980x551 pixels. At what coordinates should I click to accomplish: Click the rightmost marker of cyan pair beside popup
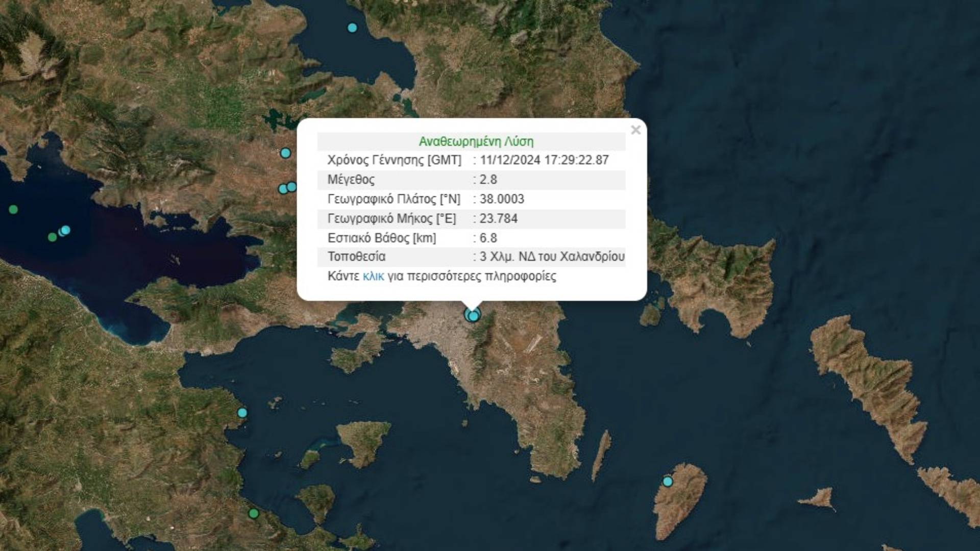(x=292, y=187)
